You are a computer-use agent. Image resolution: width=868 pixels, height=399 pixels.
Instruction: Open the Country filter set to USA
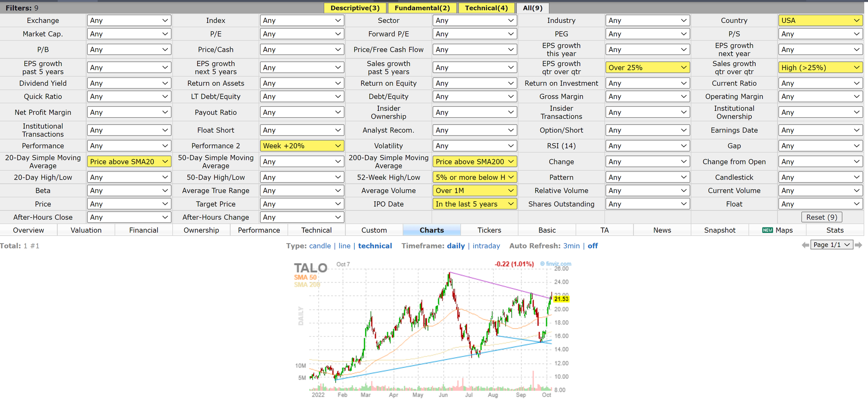(821, 20)
